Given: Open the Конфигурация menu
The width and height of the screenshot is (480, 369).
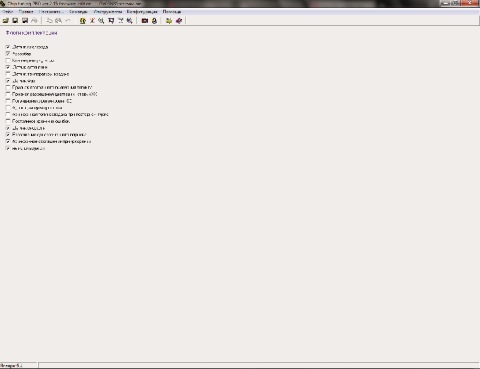Looking at the screenshot, I should pyautogui.click(x=142, y=12).
